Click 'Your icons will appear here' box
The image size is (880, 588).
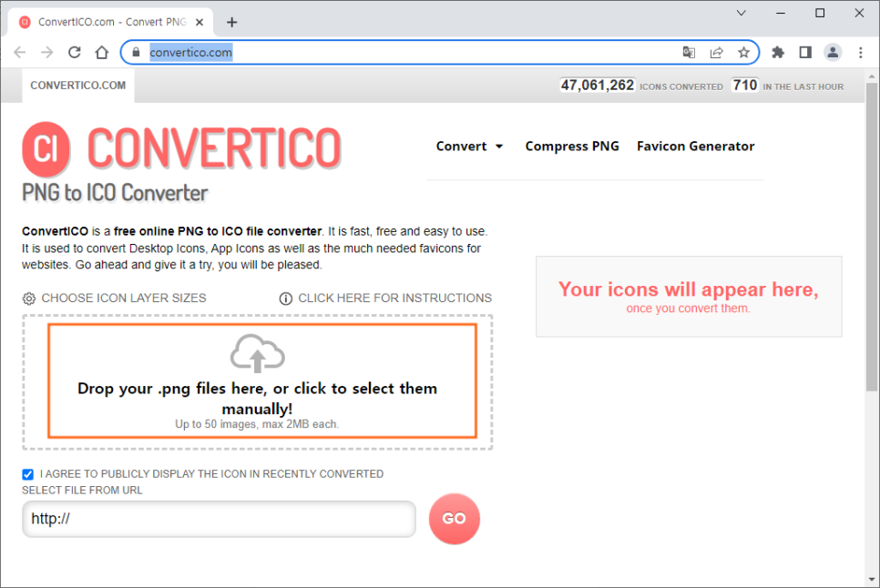click(x=689, y=297)
